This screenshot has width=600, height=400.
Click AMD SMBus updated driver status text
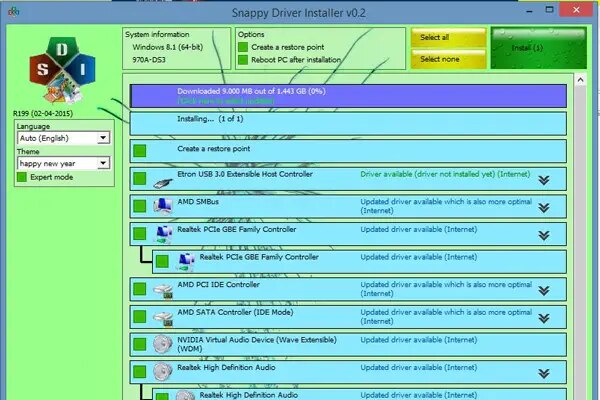pyautogui.click(x=446, y=206)
